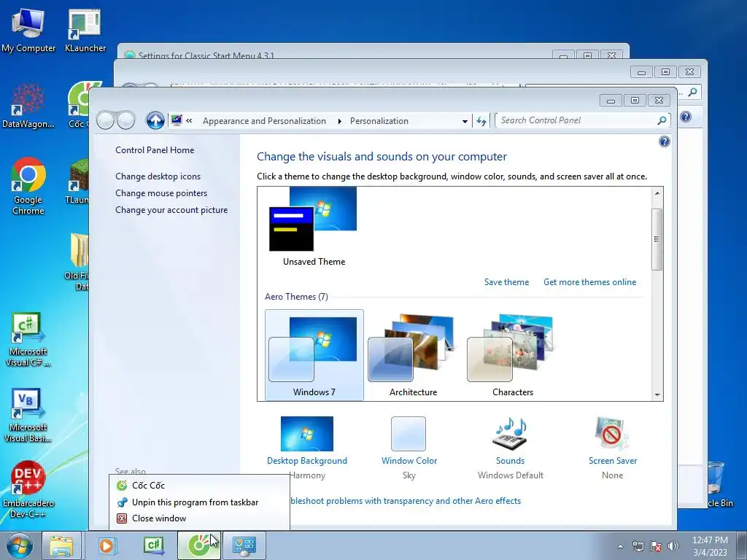Select the Windows 7 theme

click(x=314, y=355)
